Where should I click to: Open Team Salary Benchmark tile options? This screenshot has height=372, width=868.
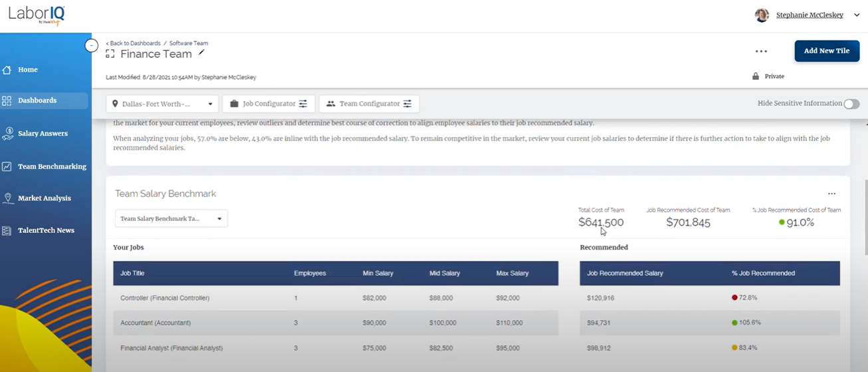click(831, 194)
